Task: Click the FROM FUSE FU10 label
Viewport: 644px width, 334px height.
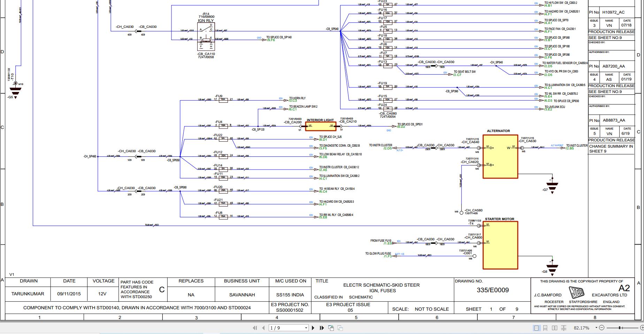Action: coord(381,241)
